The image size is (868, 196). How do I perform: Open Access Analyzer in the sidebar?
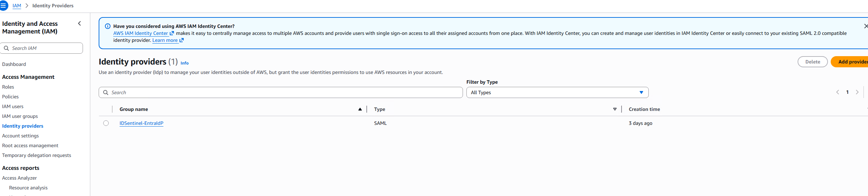coord(20,178)
